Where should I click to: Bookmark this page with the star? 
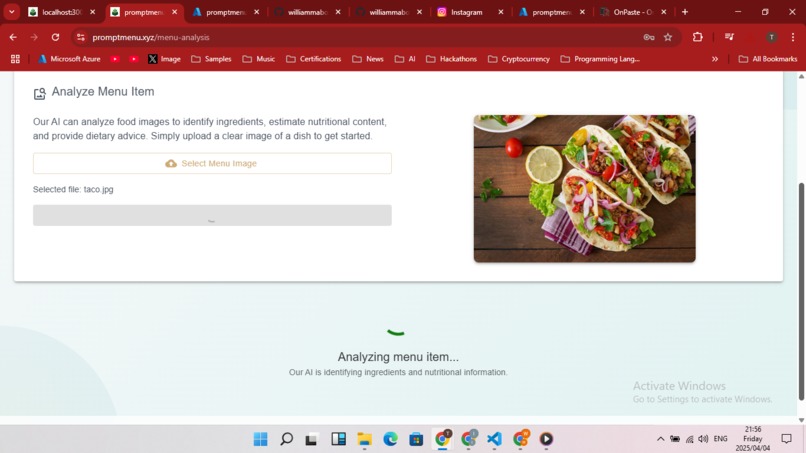tap(668, 37)
